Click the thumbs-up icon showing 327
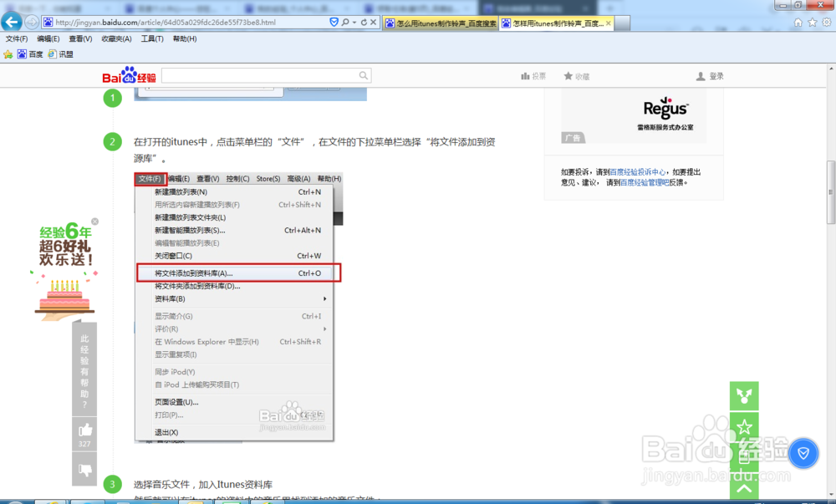 [84, 434]
